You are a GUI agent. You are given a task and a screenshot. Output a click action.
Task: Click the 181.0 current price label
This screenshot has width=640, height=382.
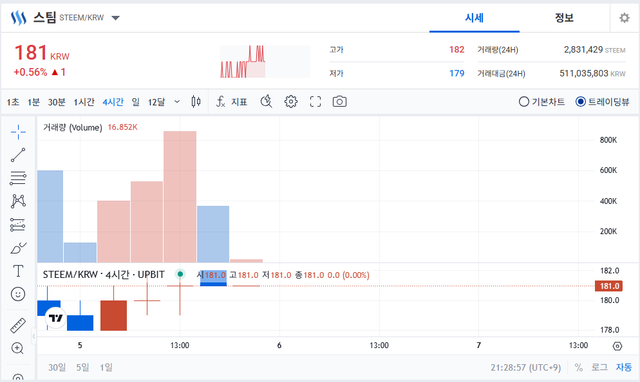click(x=609, y=286)
